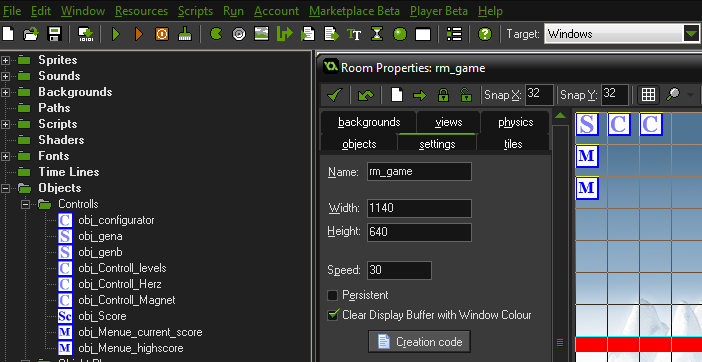Open help with the green question mark icon
Viewport: 702px width, 362px height.
click(485, 34)
